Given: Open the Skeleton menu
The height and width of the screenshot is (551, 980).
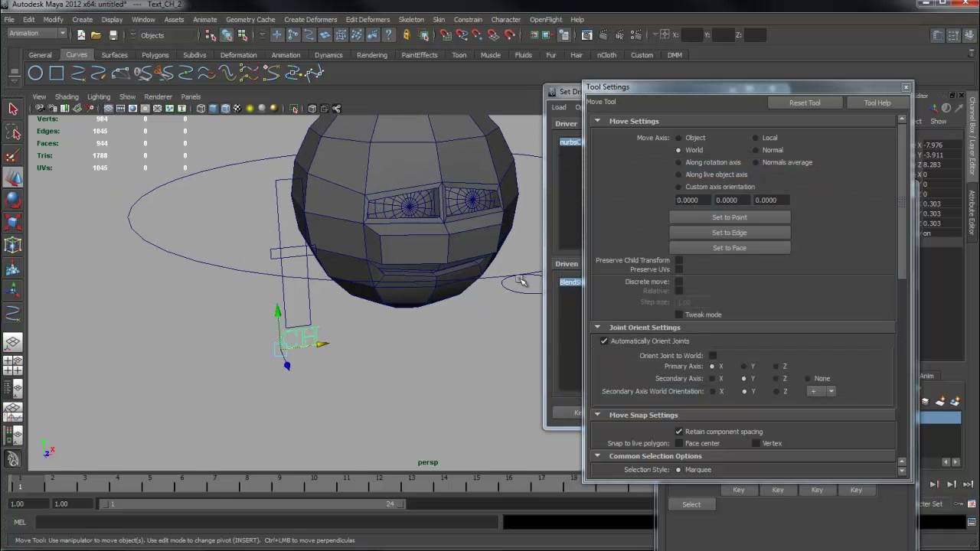Looking at the screenshot, I should (411, 19).
